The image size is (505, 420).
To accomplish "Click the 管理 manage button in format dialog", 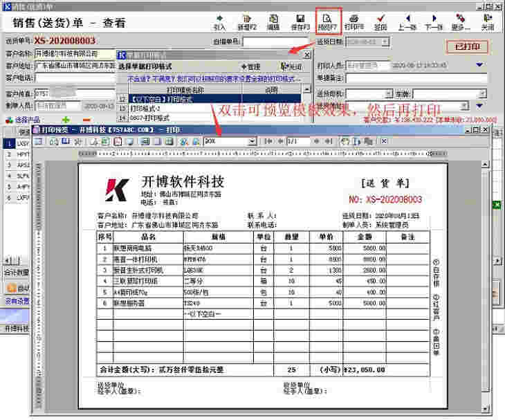I will click(x=251, y=66).
